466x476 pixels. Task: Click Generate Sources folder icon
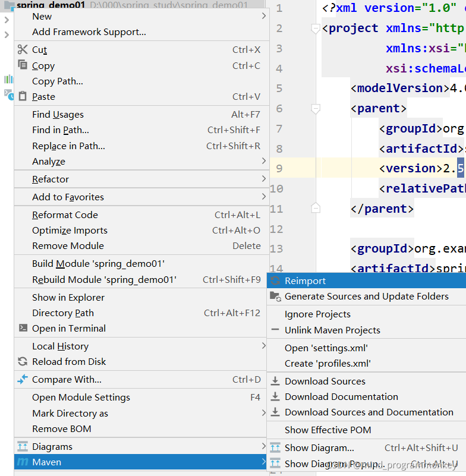point(275,297)
